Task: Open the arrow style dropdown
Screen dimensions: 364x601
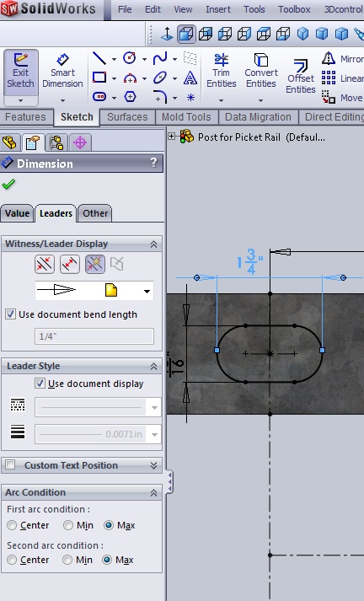Action: point(147,292)
